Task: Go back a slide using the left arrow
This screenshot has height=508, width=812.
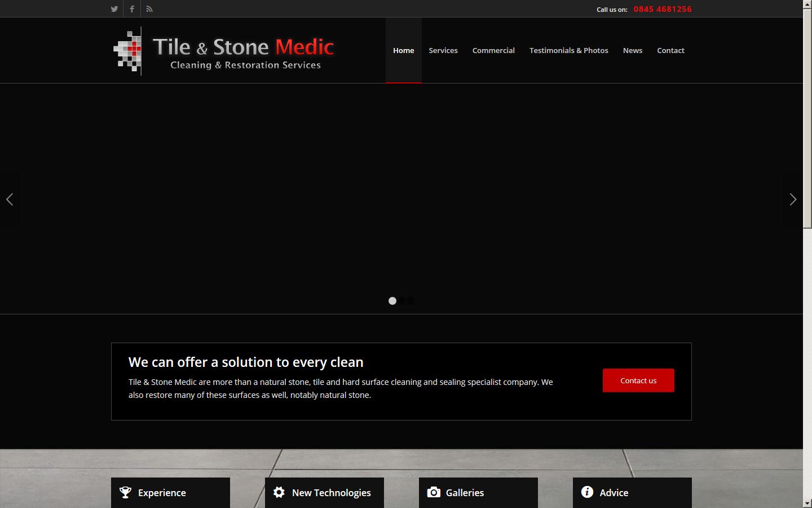Action: coord(10,199)
